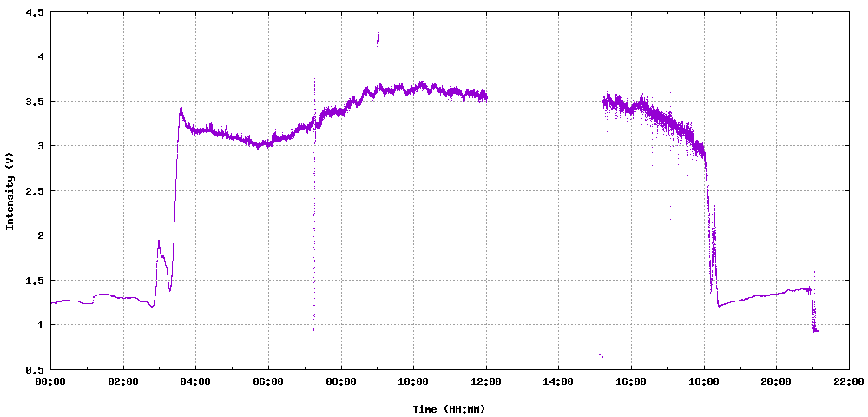The height and width of the screenshot is (417, 868).
Task: Click the 12:00 x-axis tick label
Action: 486,381
